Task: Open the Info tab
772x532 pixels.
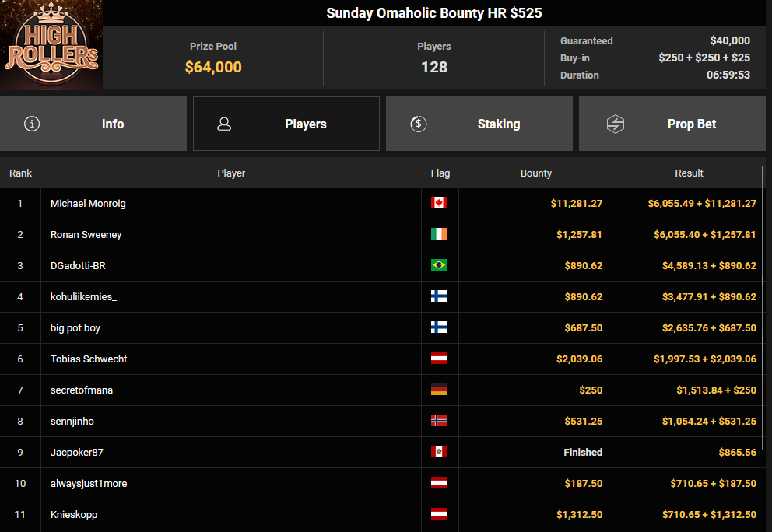Action: coord(93,124)
